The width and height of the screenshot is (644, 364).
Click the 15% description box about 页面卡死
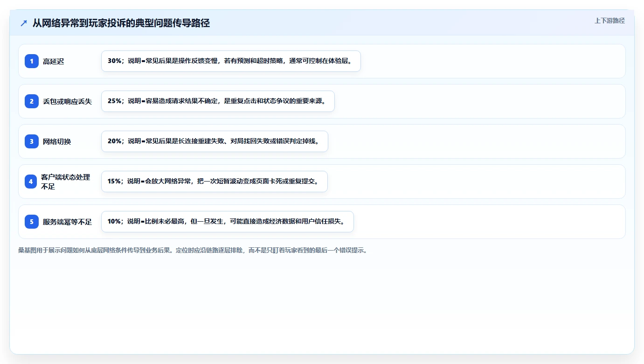click(x=215, y=182)
